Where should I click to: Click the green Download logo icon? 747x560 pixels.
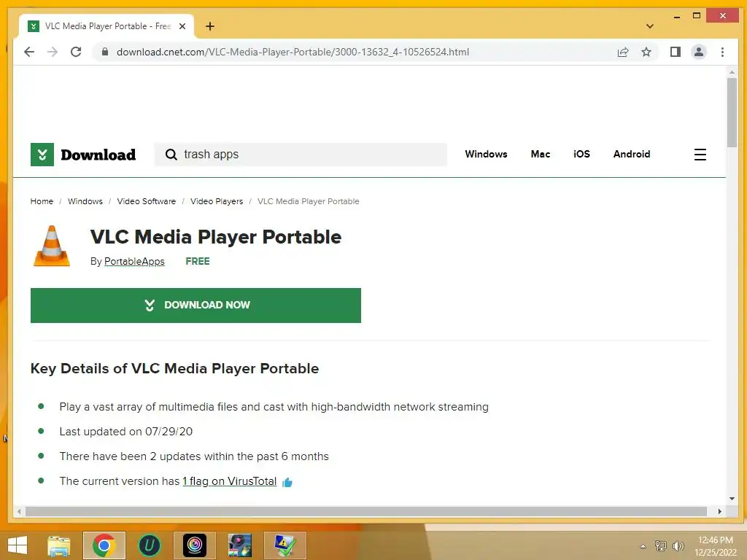tap(42, 155)
